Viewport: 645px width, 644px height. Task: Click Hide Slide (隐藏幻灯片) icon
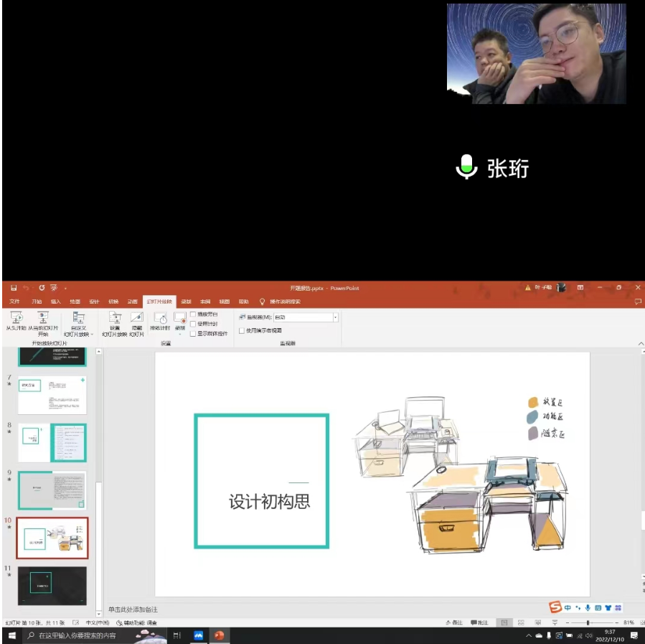coord(137,317)
